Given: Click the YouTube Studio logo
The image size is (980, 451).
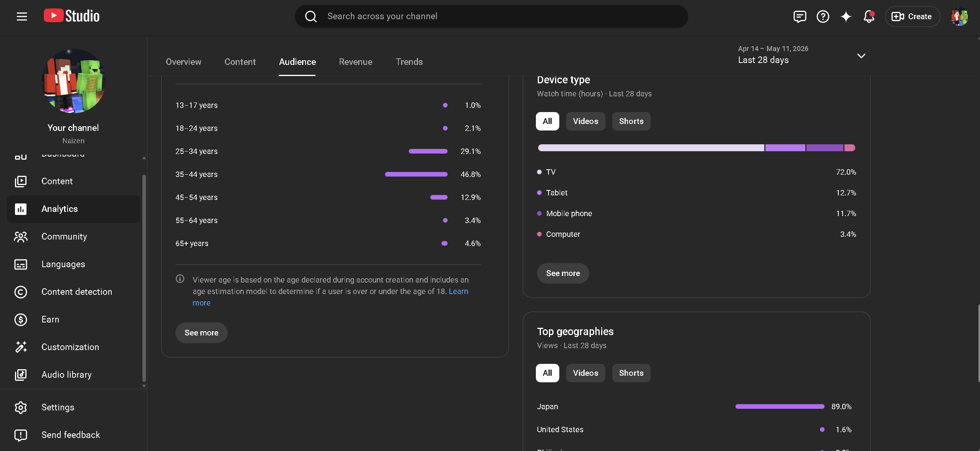Looking at the screenshot, I should [x=71, y=16].
